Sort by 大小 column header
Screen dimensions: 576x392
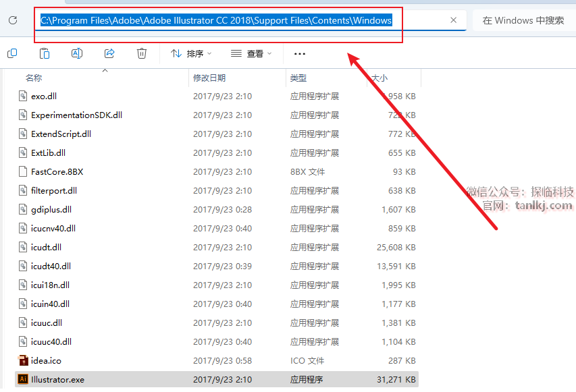(x=379, y=78)
